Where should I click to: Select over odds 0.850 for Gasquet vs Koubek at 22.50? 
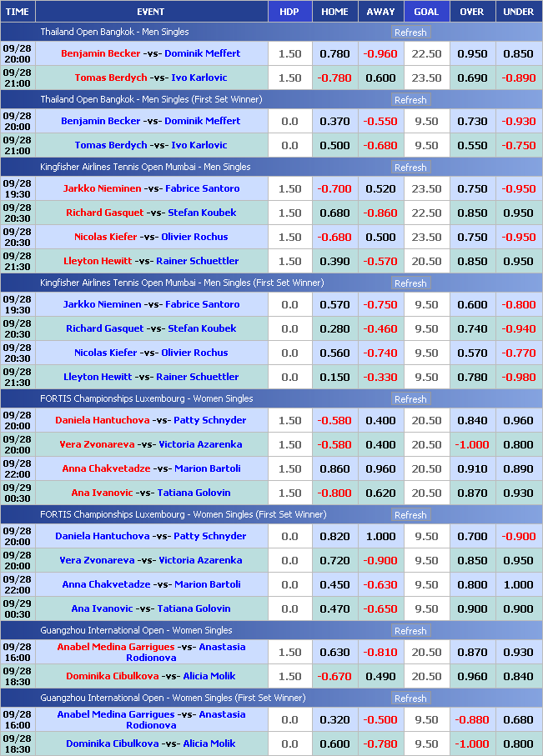pos(472,213)
